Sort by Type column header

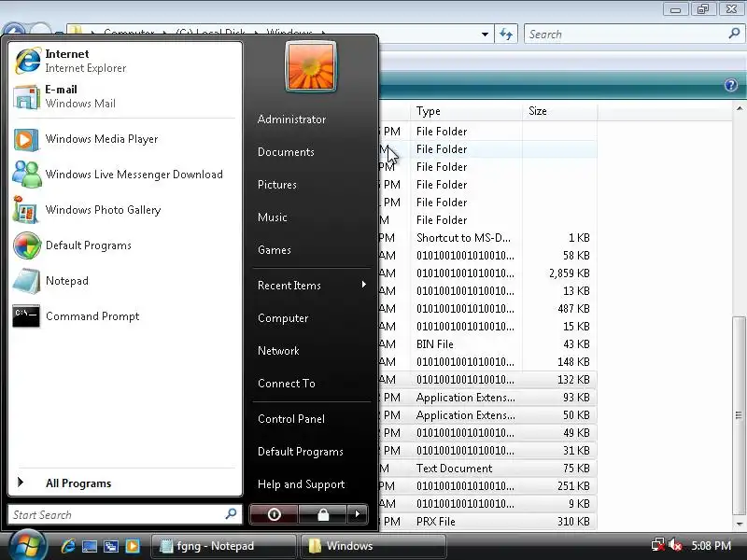(466, 111)
